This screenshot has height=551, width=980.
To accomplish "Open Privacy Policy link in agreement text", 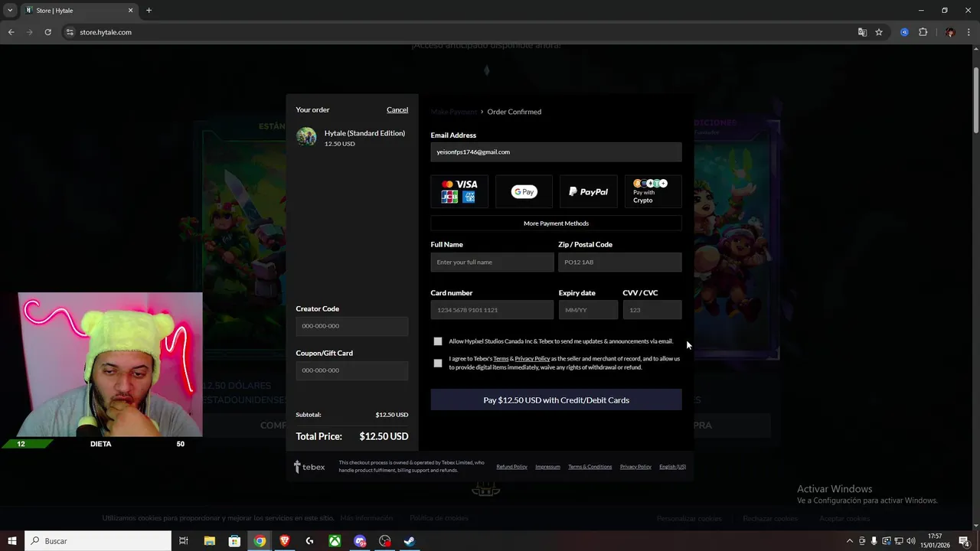I will tap(532, 358).
